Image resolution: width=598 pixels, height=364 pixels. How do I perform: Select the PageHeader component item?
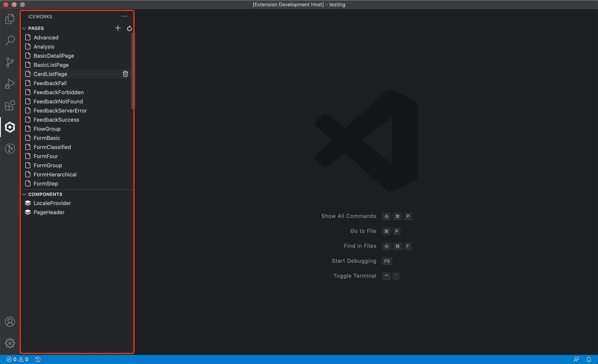pyautogui.click(x=49, y=212)
